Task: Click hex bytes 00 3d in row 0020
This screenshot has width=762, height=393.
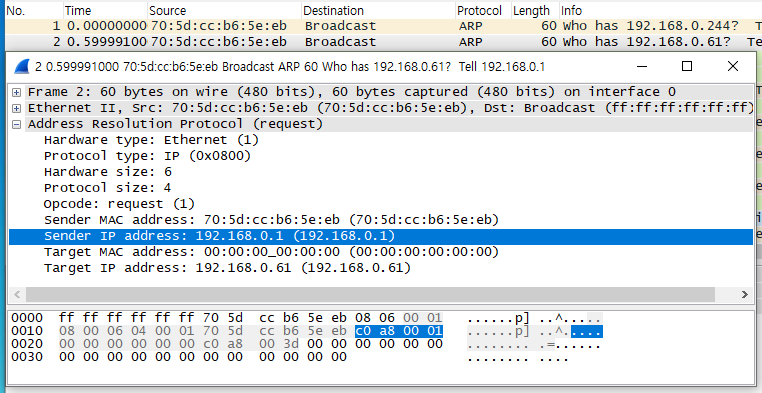Action: (x=279, y=345)
